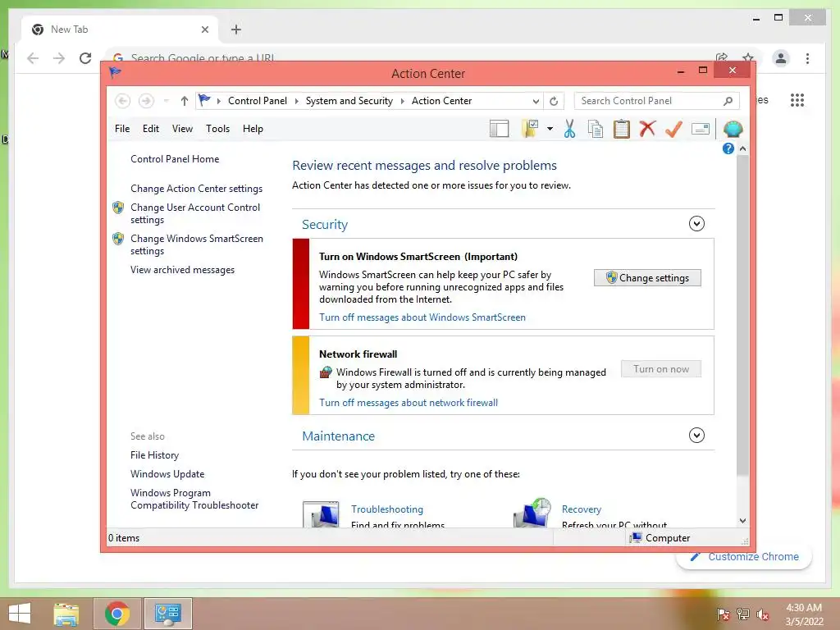Click the Copy icon in toolbar
The width and height of the screenshot is (840, 630).
596,129
